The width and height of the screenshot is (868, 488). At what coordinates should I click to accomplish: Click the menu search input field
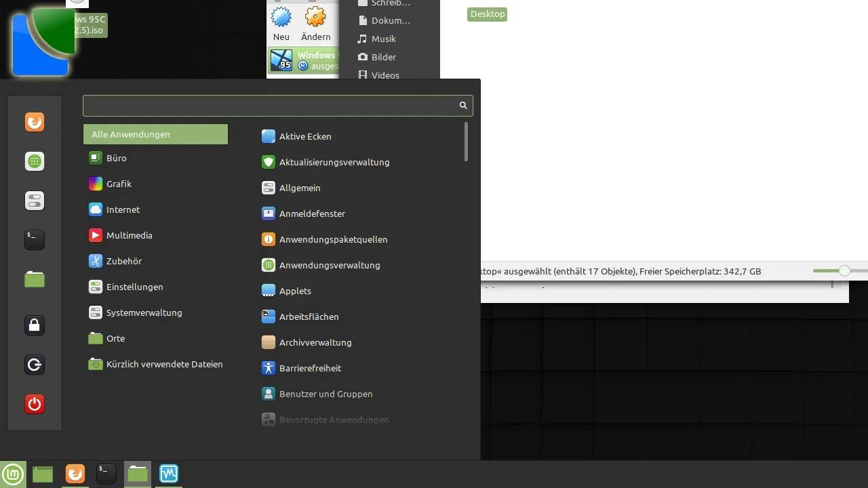click(x=271, y=106)
